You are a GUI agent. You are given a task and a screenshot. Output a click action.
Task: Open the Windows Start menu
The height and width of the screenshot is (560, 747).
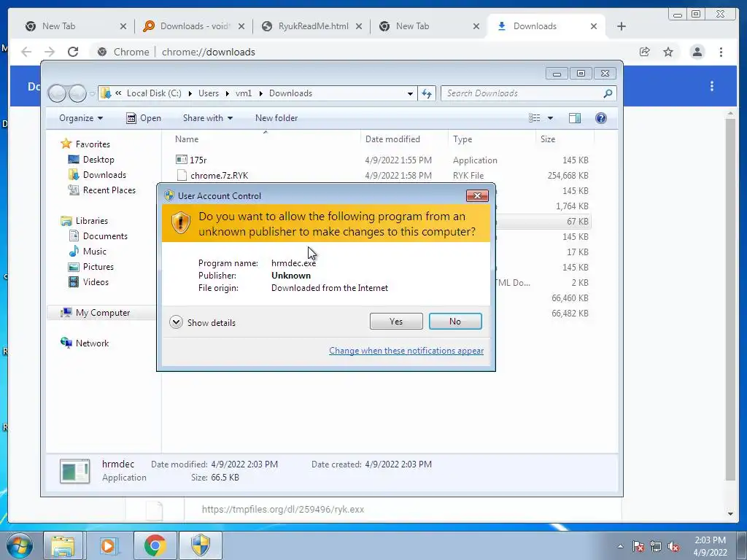coord(19,545)
